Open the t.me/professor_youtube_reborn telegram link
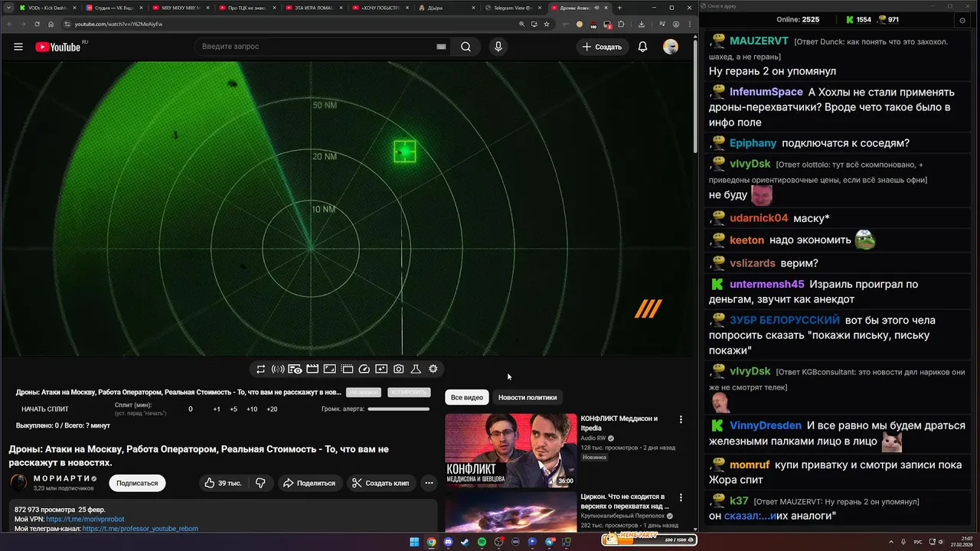This screenshot has width=980, height=551. click(140, 529)
